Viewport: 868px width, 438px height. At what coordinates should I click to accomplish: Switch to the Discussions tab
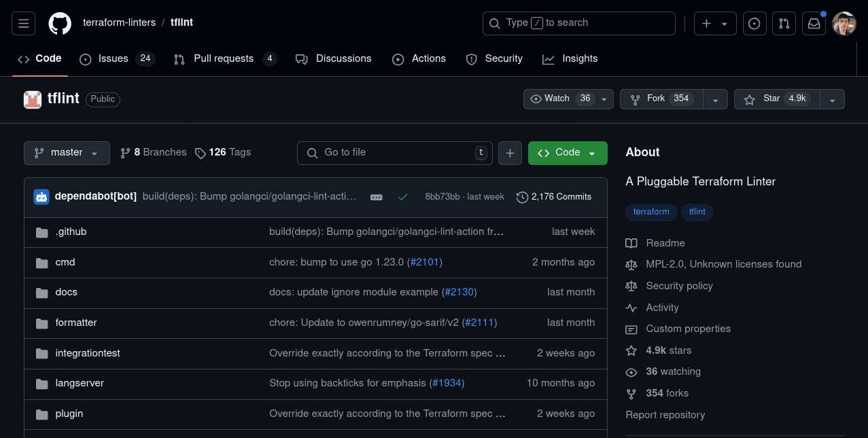(x=334, y=58)
